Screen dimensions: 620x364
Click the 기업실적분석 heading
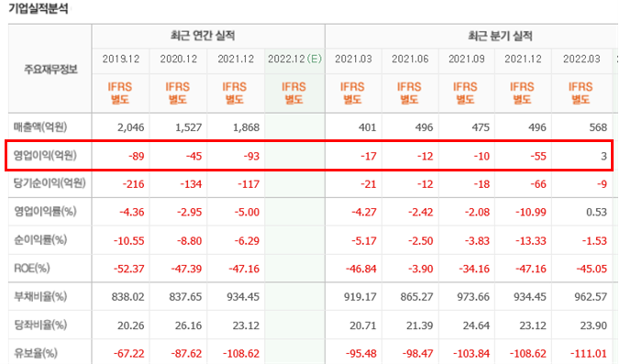[x=39, y=8]
